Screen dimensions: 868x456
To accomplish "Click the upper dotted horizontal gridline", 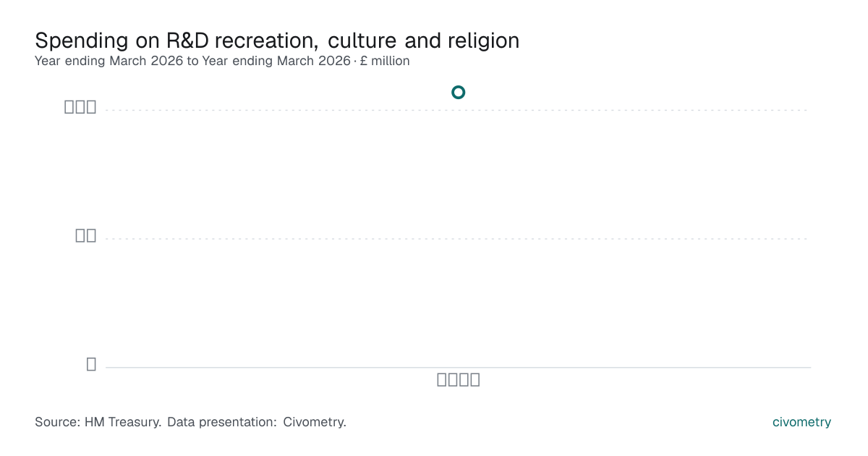I will 458,110.
